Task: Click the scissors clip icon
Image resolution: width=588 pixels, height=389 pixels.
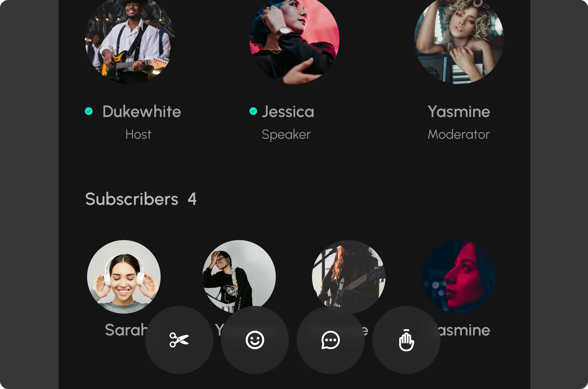Action: click(x=179, y=340)
